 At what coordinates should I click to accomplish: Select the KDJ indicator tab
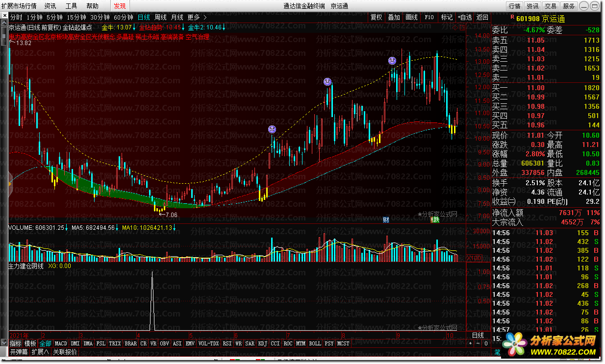point(262,343)
